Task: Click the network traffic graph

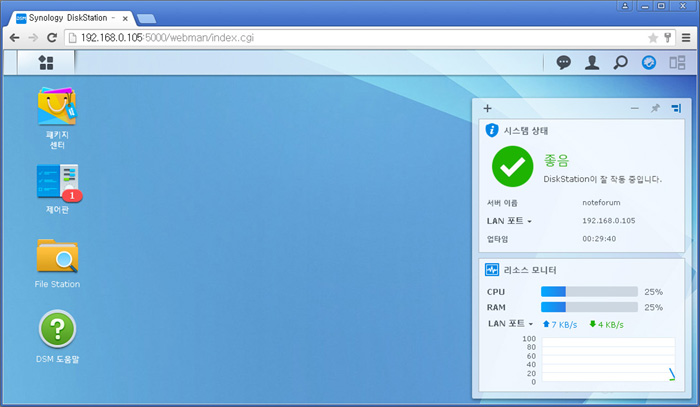Action: (x=608, y=360)
